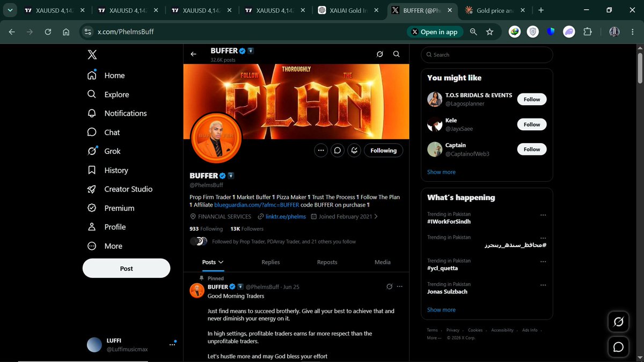The height and width of the screenshot is (362, 644).
Task: Open Chat from the sidebar
Action: coord(104,132)
